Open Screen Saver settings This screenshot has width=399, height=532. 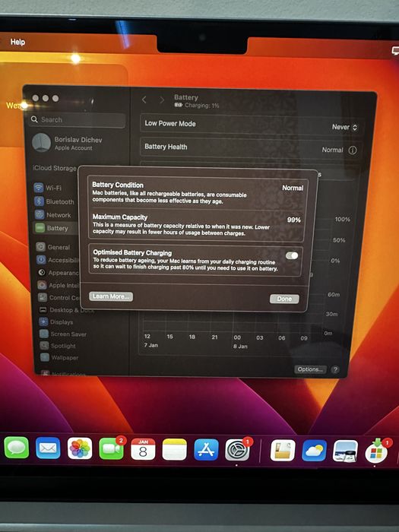click(x=63, y=334)
